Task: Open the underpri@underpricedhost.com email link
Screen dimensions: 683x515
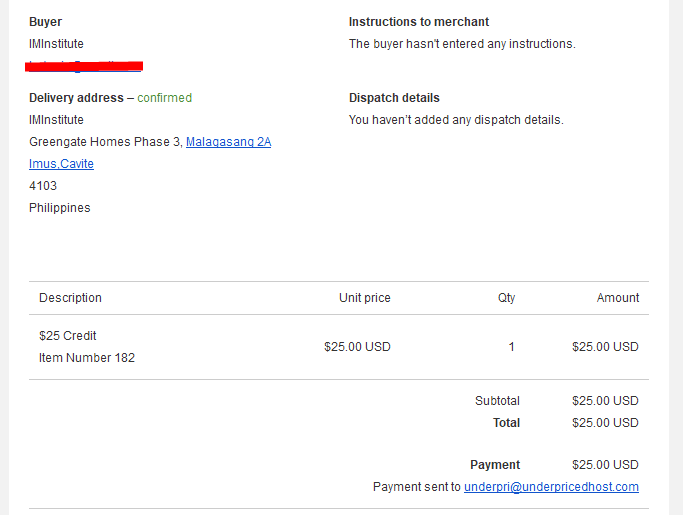Action: coord(551,487)
